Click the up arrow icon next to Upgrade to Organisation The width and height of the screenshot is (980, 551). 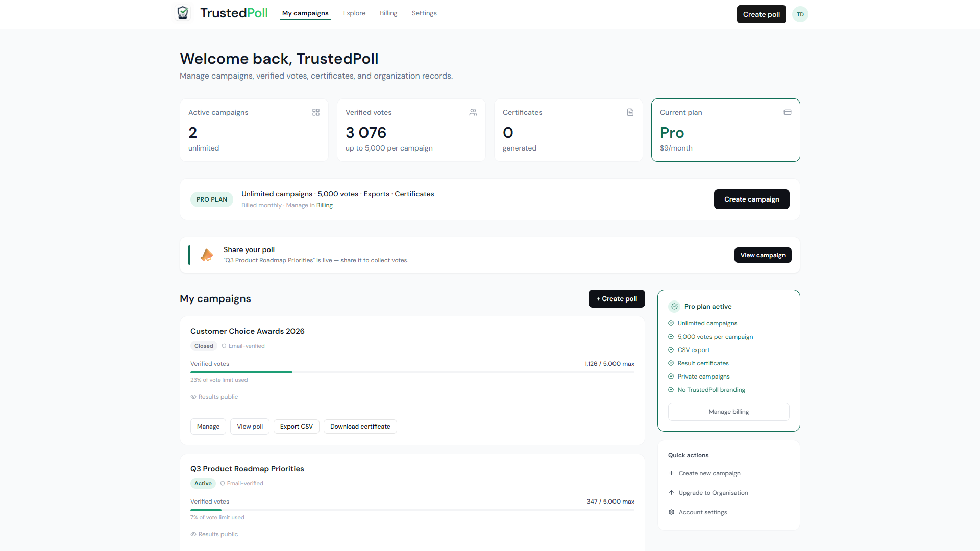pos(671,493)
